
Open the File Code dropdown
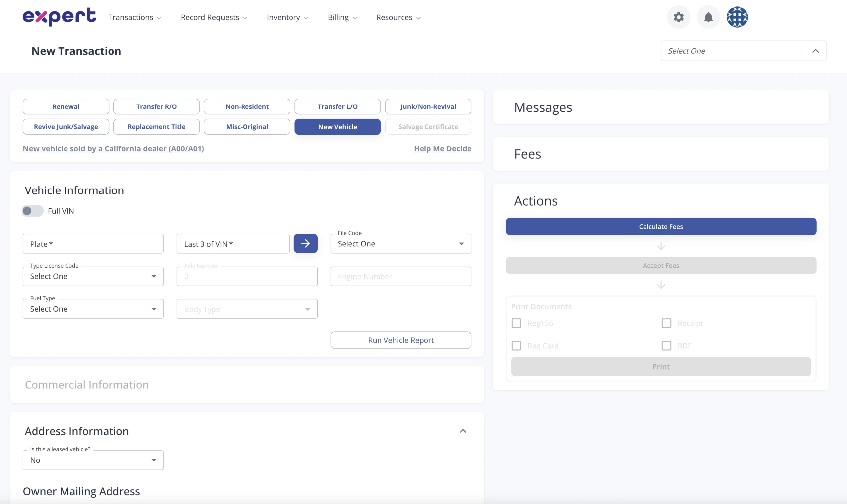pos(401,243)
